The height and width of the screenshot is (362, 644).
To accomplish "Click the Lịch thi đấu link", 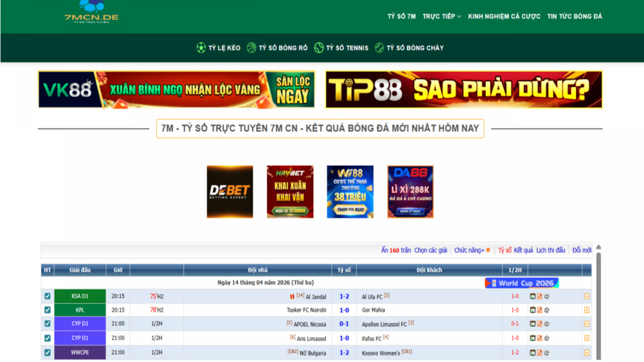I will (550, 250).
